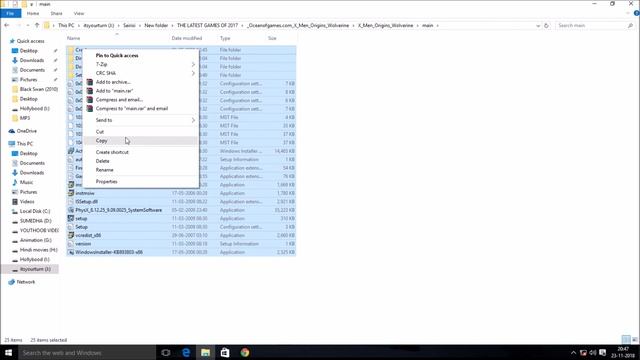Select Network in navigation pane

pyautogui.click(x=26, y=282)
